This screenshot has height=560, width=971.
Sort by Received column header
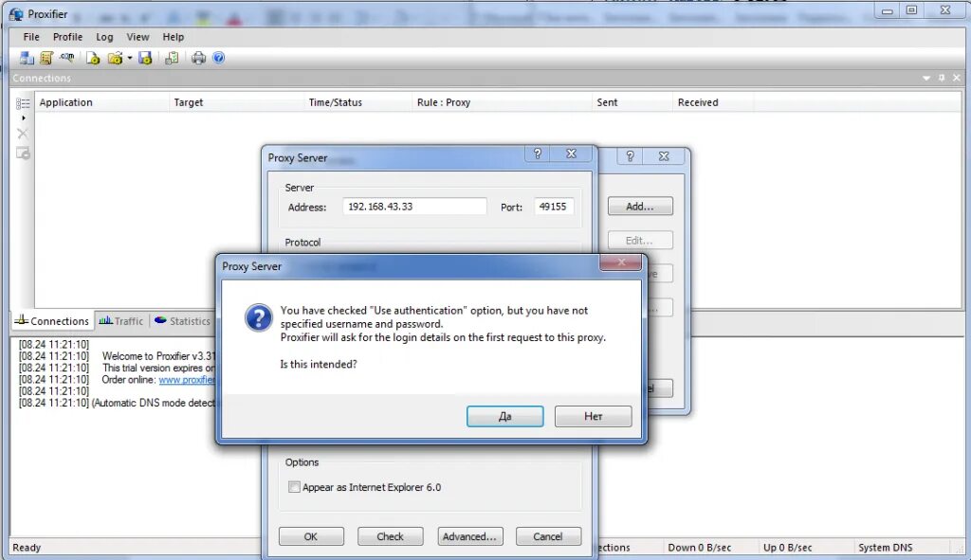coord(713,102)
